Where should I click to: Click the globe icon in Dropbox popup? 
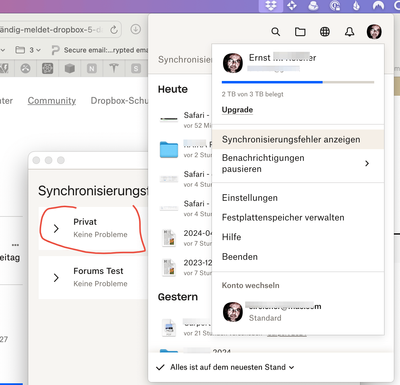[325, 32]
